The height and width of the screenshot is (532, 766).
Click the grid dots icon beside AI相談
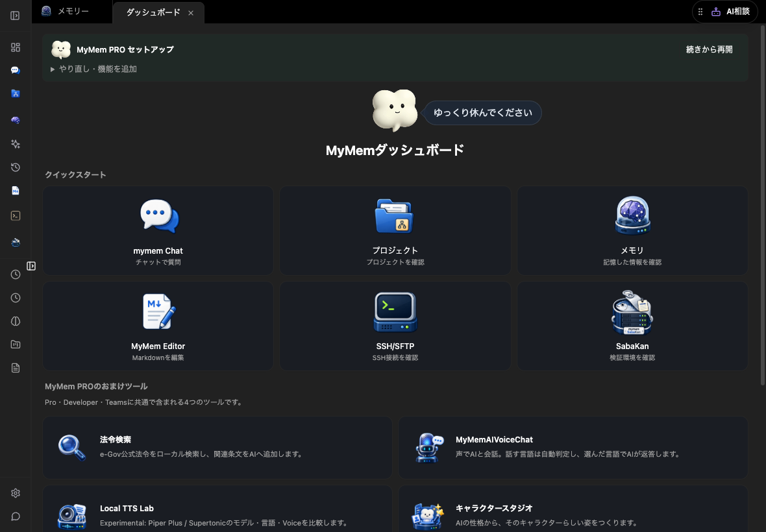(700, 12)
